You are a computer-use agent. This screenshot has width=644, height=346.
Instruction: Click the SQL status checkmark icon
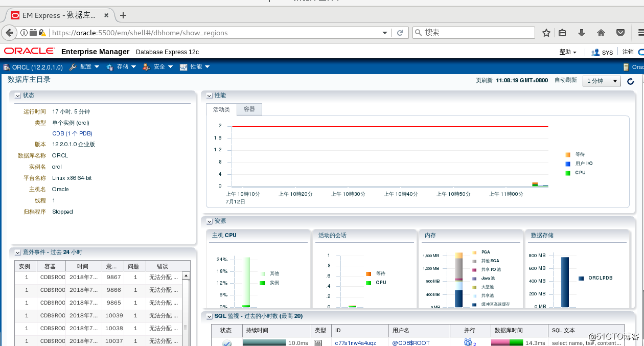tap(227, 343)
